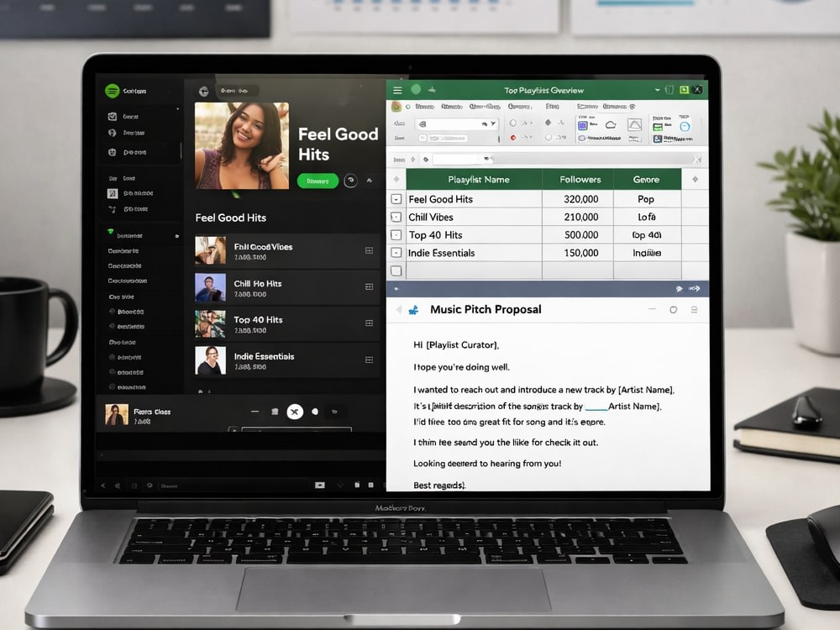Click the small white dot next to play button
This screenshot has width=840, height=630.
[x=315, y=412]
